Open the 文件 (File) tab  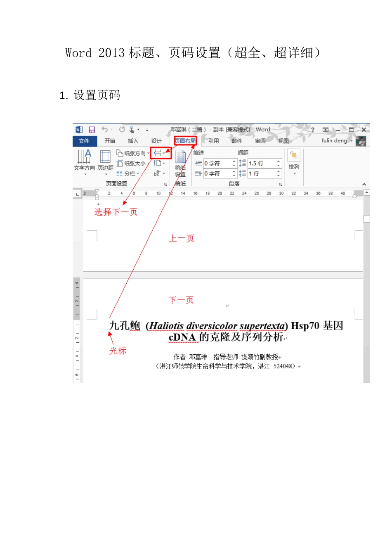pos(85,141)
